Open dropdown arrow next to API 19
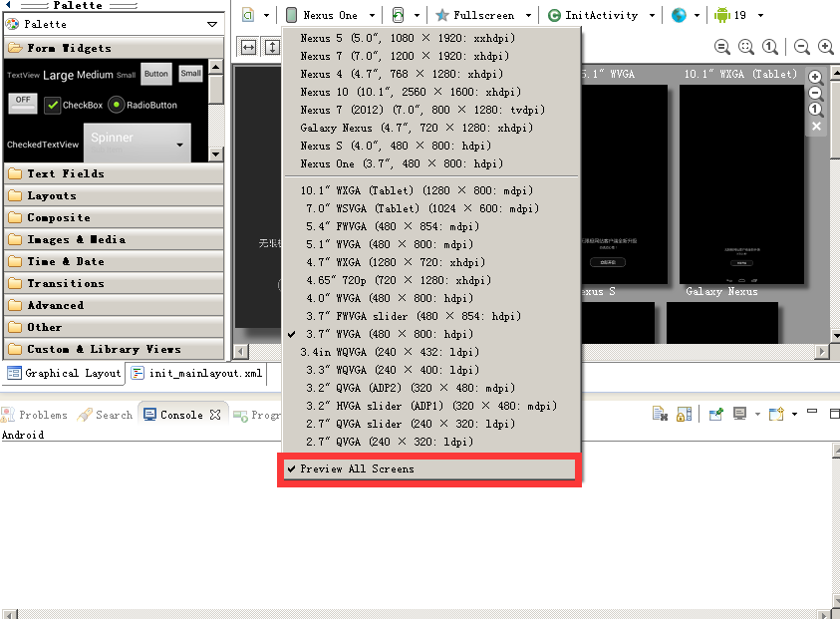 760,16
